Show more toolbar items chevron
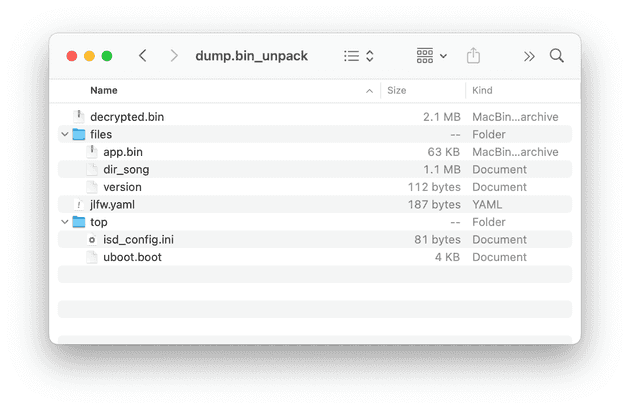 pyautogui.click(x=529, y=56)
